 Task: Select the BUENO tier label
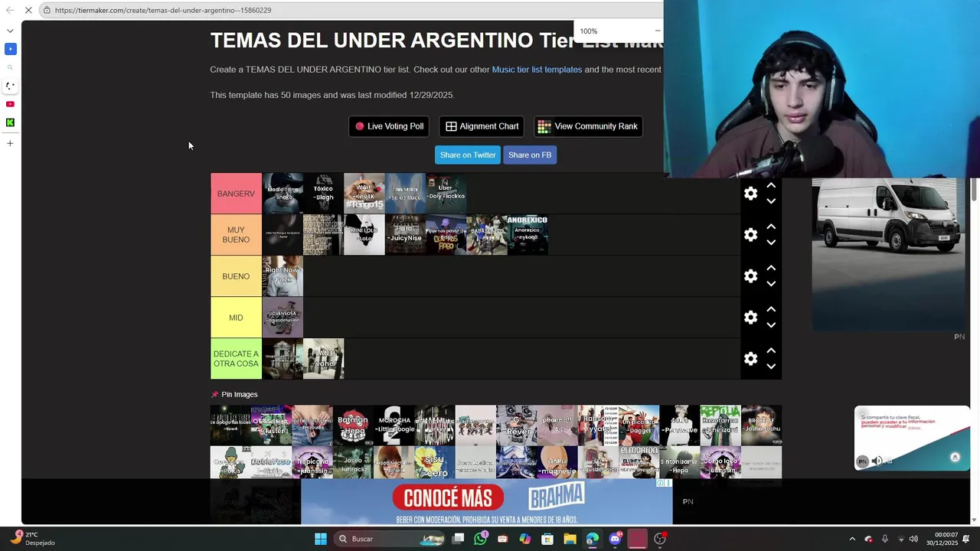(x=236, y=276)
